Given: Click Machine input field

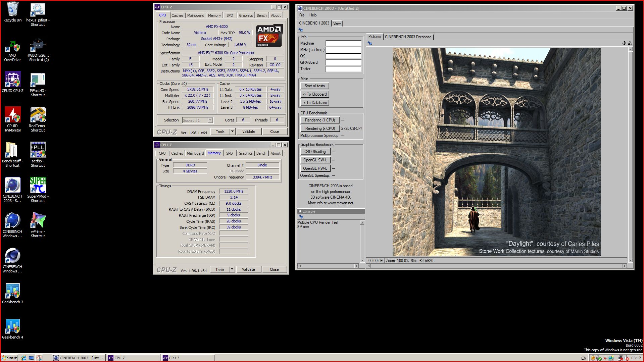Looking at the screenshot, I should [x=343, y=43].
